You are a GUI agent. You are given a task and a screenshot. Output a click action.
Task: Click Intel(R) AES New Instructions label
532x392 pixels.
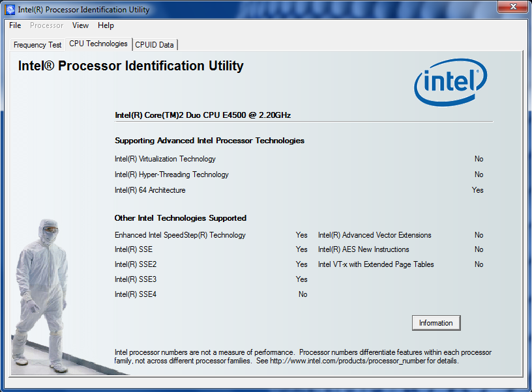coord(363,249)
